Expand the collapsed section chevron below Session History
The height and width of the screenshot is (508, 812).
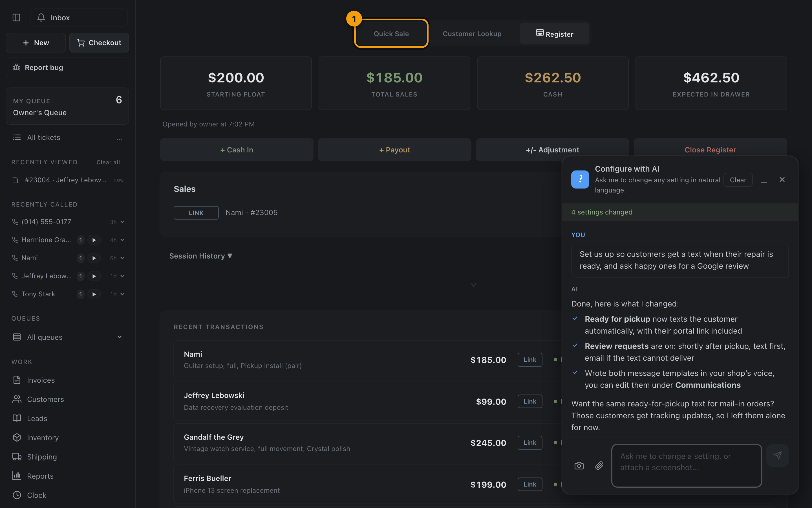(473, 285)
